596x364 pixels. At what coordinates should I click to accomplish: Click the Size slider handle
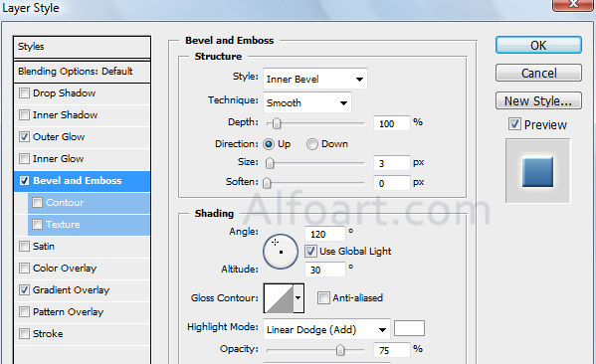coord(270,163)
